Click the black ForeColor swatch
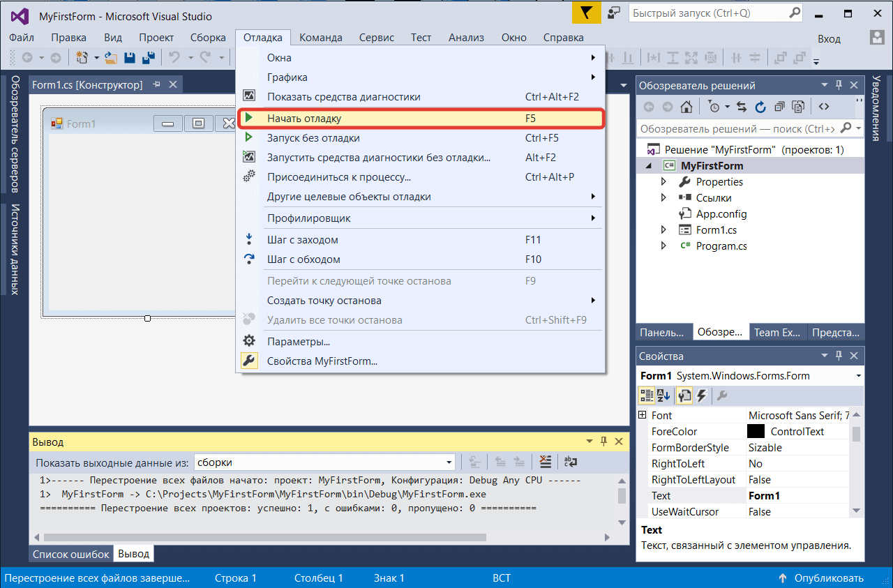 [x=756, y=432]
